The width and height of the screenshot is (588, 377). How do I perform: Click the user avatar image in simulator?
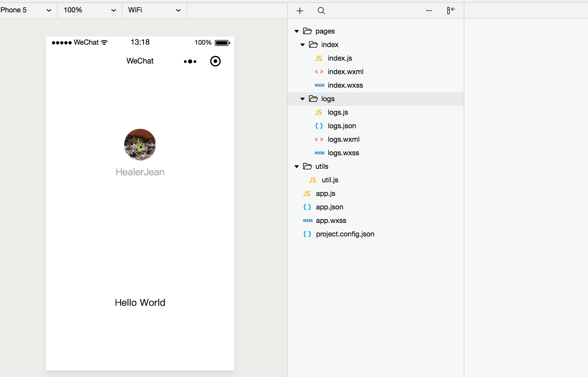click(x=140, y=144)
